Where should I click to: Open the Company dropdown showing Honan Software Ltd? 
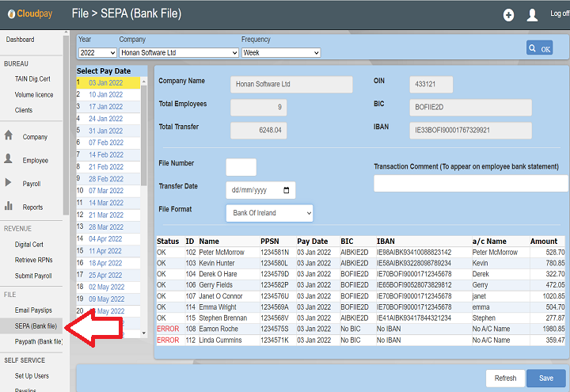point(178,52)
